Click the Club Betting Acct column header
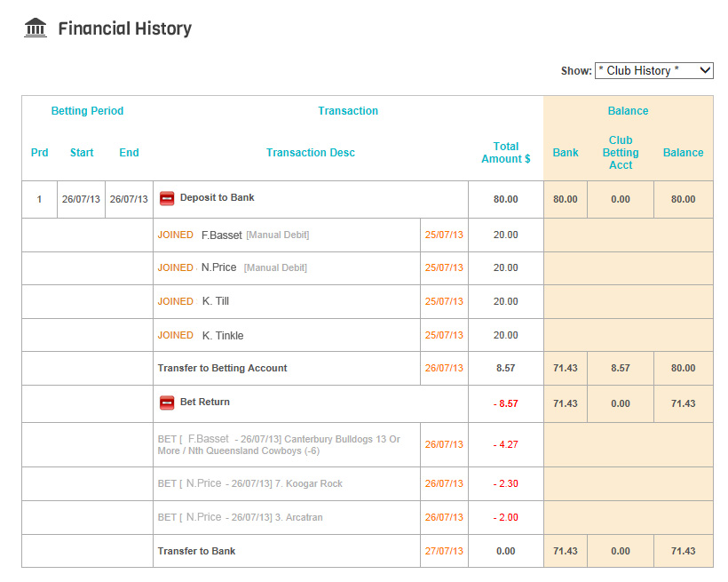 (x=621, y=152)
